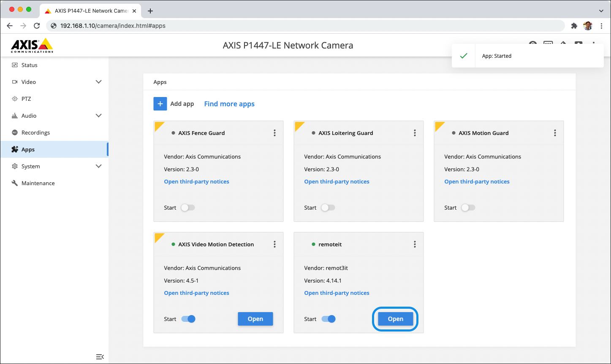
Task: Open AXIS Fence Guard options menu
Action: [x=274, y=133]
